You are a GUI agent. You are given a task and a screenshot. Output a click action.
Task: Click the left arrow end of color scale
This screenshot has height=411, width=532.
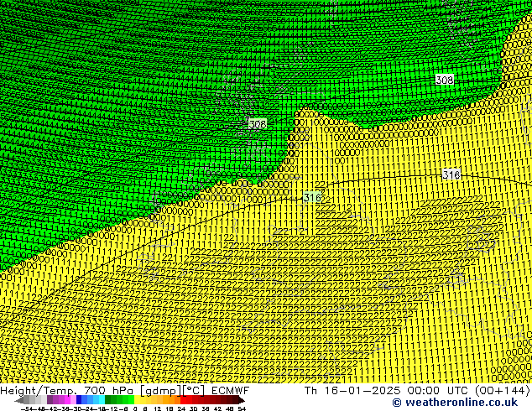(19, 401)
